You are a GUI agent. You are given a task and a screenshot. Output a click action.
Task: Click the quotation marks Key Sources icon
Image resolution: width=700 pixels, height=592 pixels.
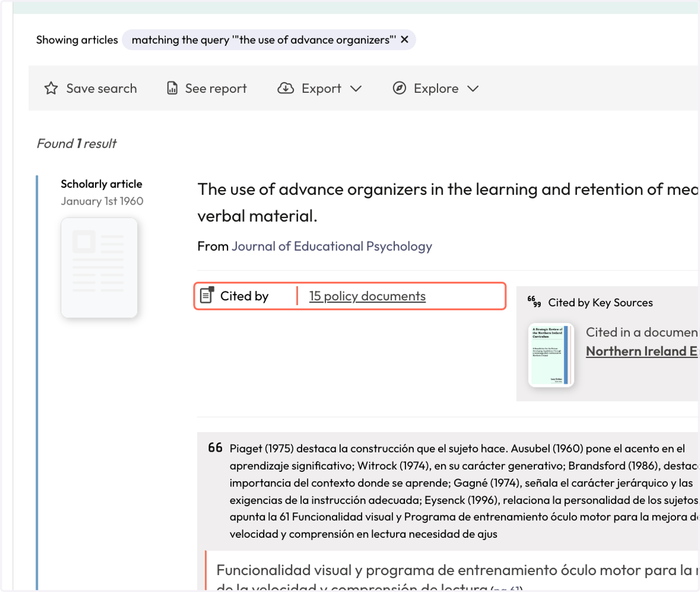[x=534, y=302]
